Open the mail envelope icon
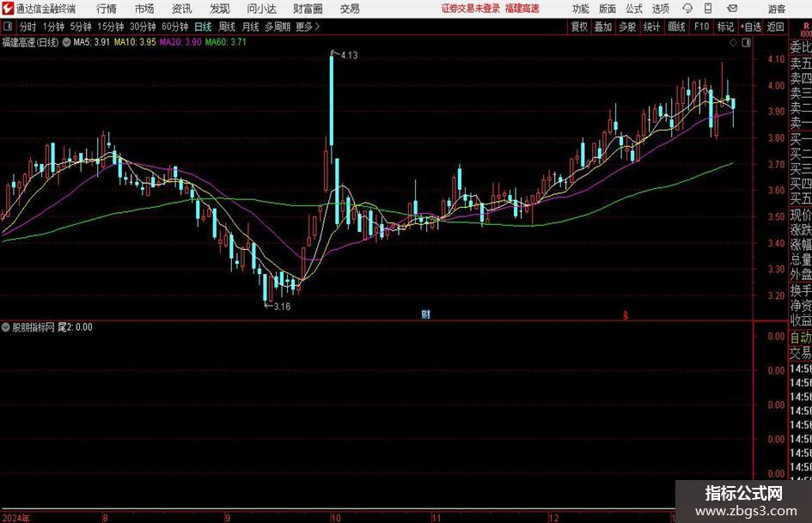812x523 pixels. coord(732,9)
